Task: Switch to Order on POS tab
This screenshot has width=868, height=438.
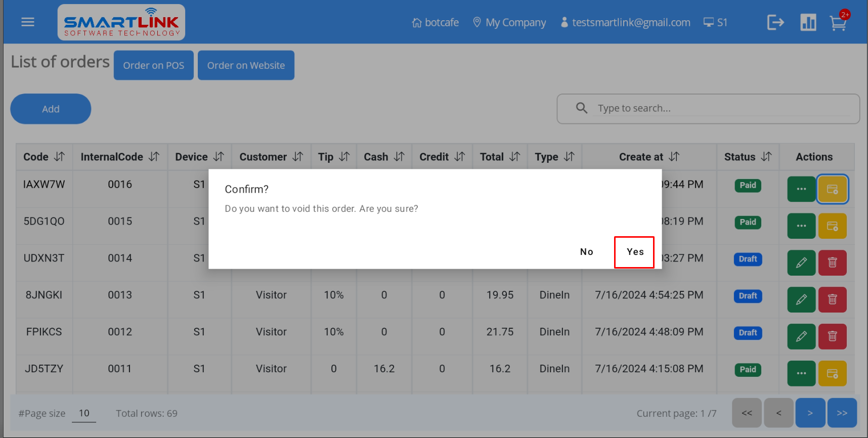Action: click(x=153, y=65)
